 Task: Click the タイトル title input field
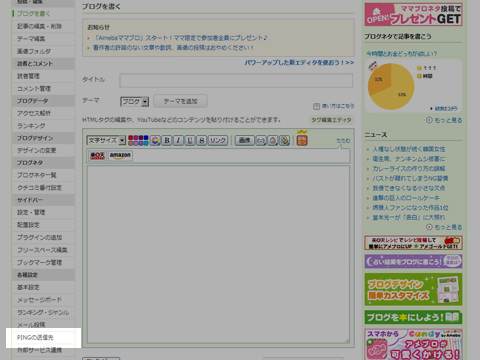tap(236, 80)
